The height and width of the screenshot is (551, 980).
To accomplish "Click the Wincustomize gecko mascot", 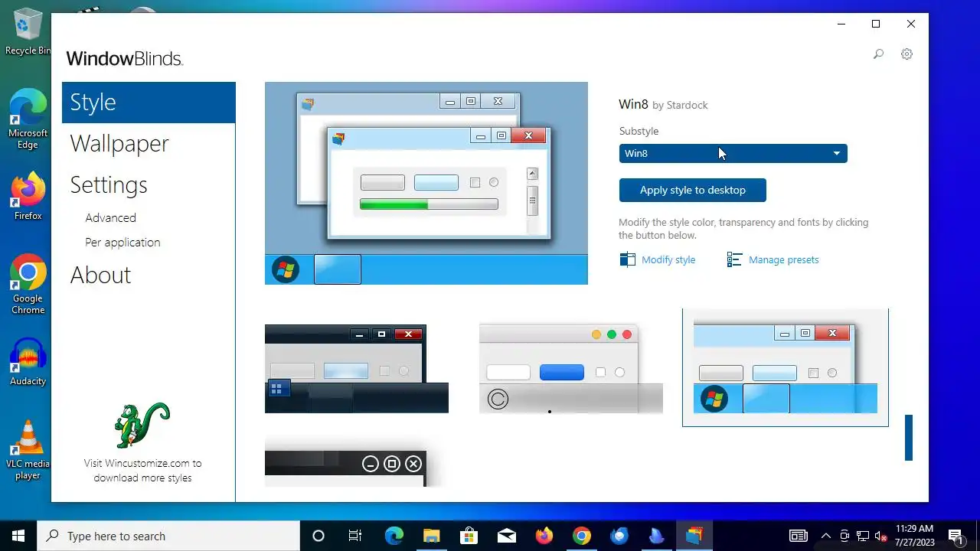I will [142, 425].
